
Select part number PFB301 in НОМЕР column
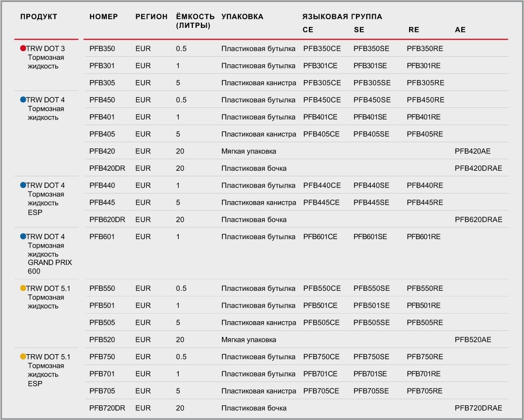point(102,66)
